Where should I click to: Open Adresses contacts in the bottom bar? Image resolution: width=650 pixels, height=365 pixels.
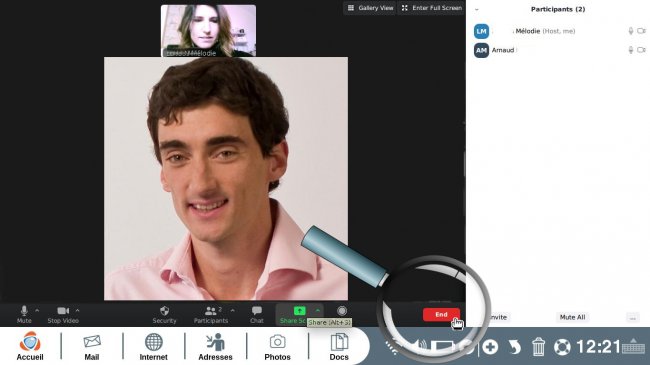point(215,346)
